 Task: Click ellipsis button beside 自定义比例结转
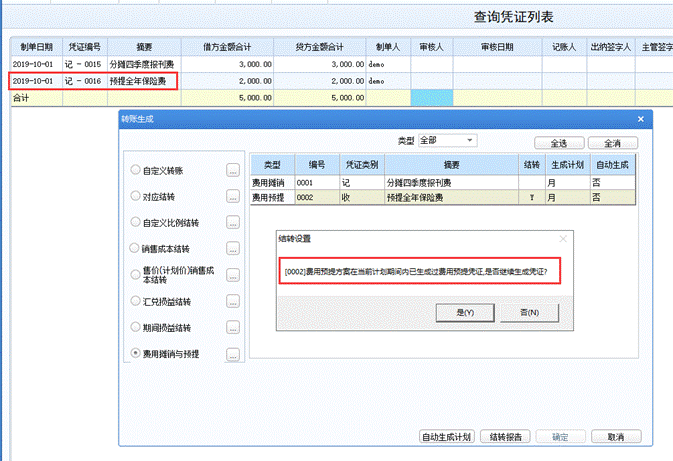click(233, 222)
